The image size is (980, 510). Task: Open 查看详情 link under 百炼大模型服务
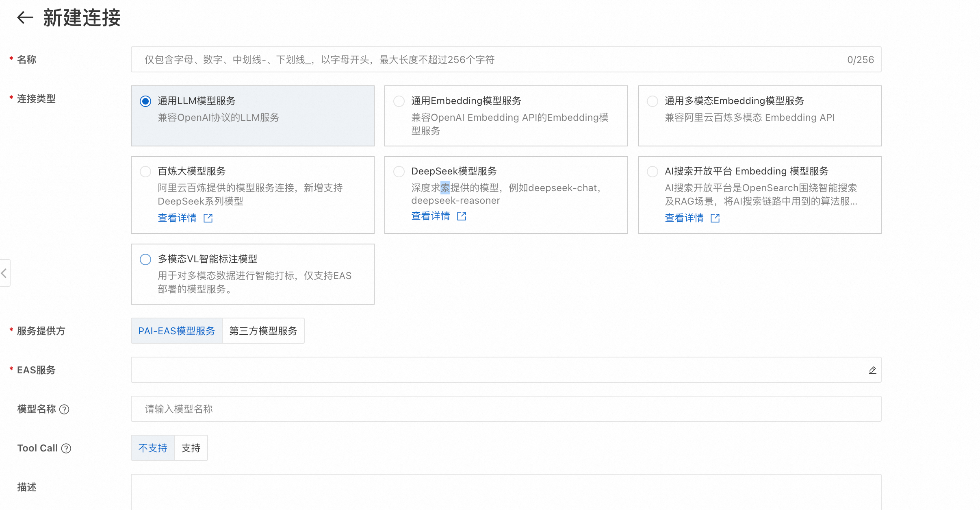[x=177, y=218]
